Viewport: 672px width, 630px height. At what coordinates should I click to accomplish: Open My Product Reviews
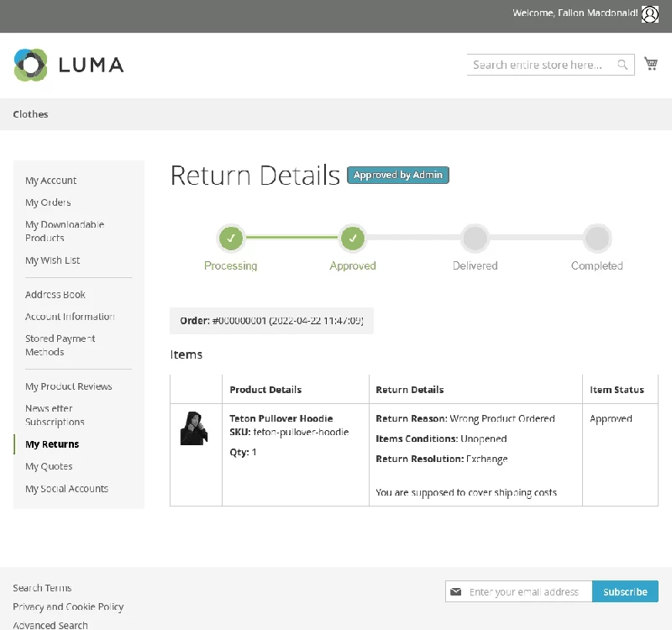[x=69, y=386]
